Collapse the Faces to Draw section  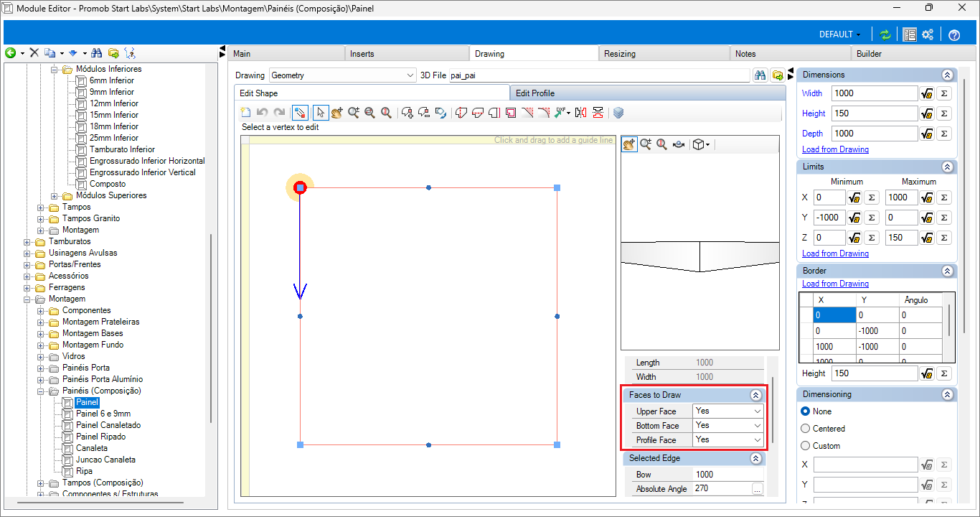point(755,395)
